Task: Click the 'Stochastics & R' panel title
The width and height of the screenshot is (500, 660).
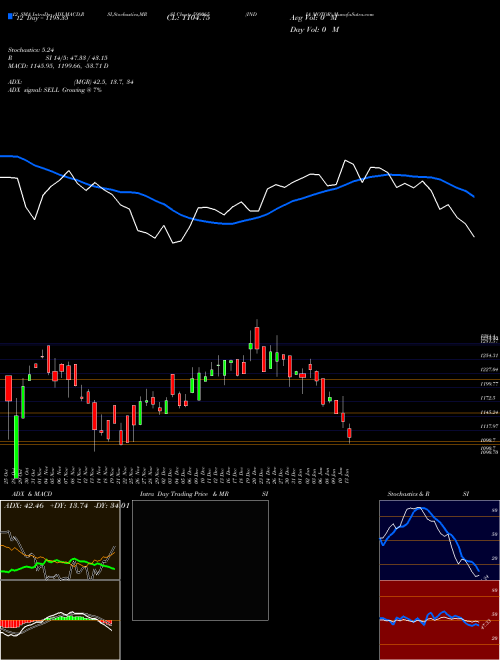Action: pyautogui.click(x=408, y=494)
